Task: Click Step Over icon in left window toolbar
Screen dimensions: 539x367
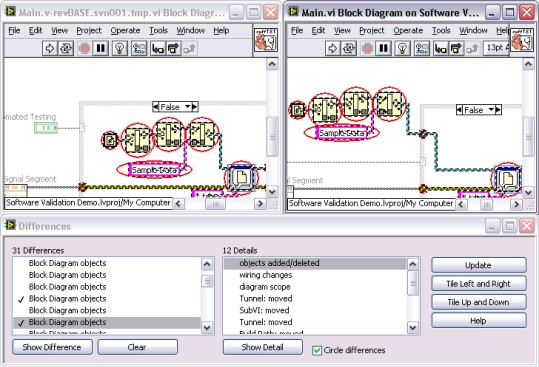Action: (174, 48)
